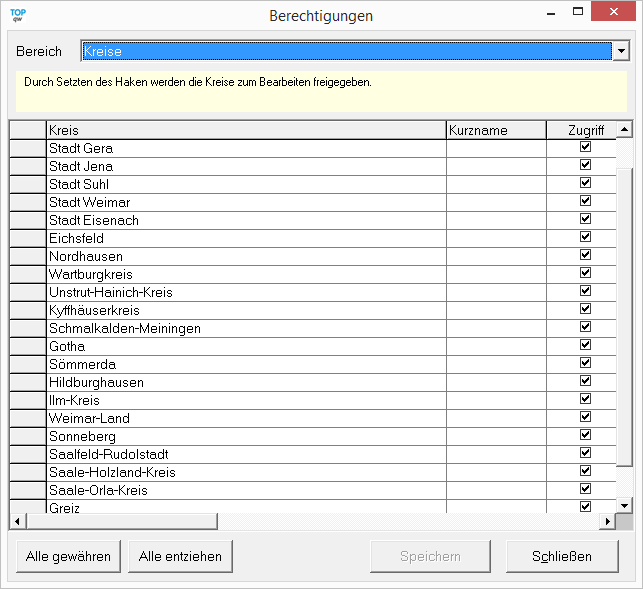
Task: Toggle the Saale-Orla-Kreis access checkbox
Action: [586, 489]
